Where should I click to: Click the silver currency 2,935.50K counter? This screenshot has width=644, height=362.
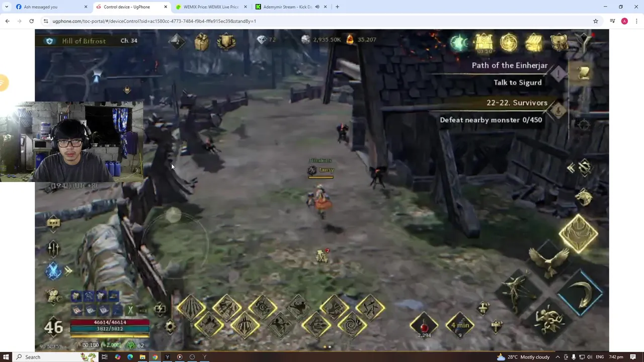click(x=321, y=40)
